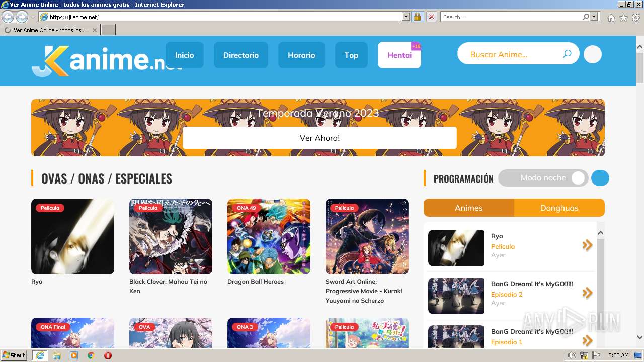
Task: Switch to the Donghuas tab
Action: [x=559, y=208]
